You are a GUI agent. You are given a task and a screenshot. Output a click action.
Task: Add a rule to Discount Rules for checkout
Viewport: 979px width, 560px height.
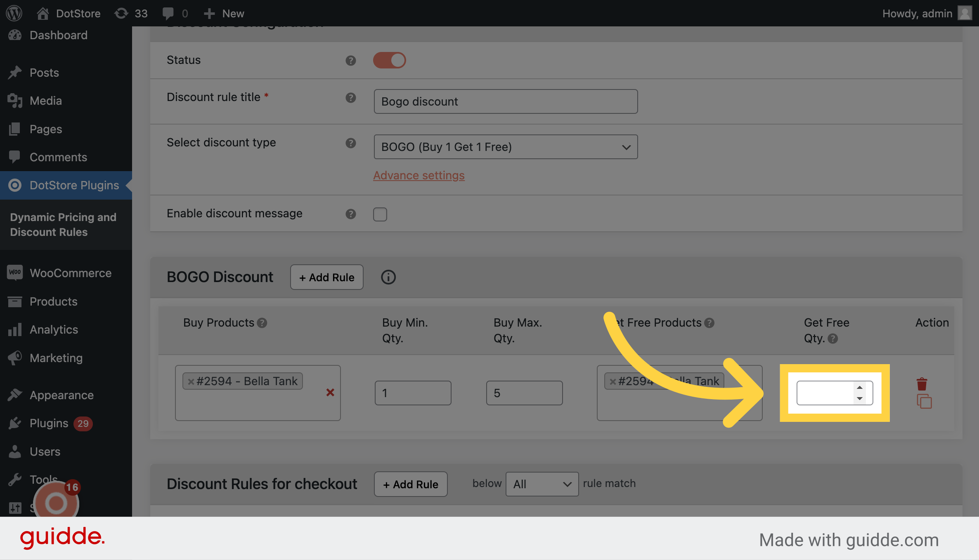411,484
